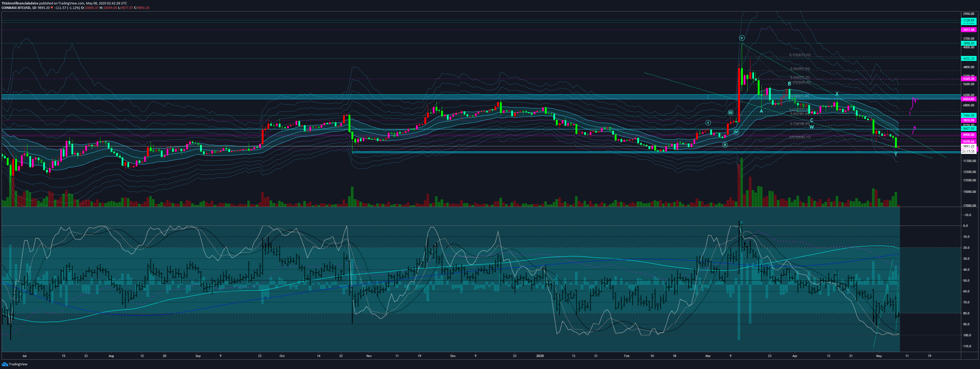Viewport: 980px width, 369px height.
Task: Click the circled iii wave label
Action: (731, 113)
